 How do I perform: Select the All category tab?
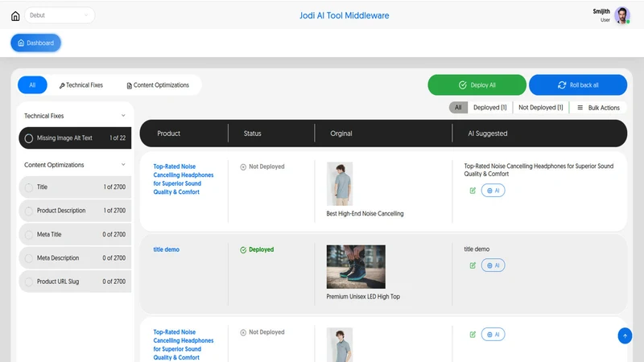click(x=32, y=85)
